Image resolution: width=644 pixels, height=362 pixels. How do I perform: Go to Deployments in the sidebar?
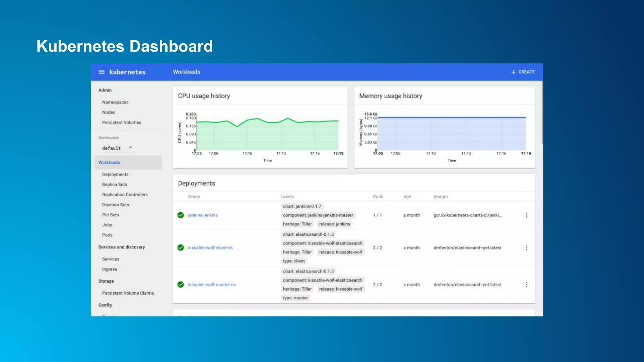115,174
